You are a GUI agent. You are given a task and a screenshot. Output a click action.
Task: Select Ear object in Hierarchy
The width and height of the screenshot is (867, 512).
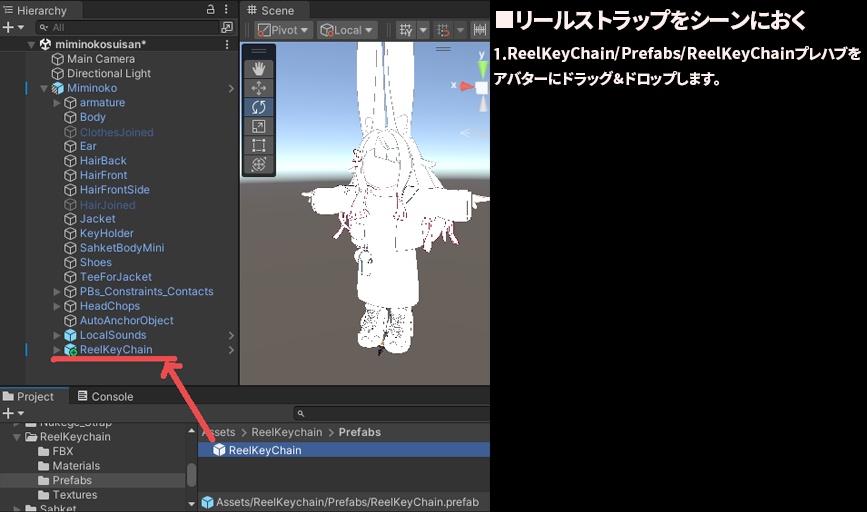pos(88,146)
